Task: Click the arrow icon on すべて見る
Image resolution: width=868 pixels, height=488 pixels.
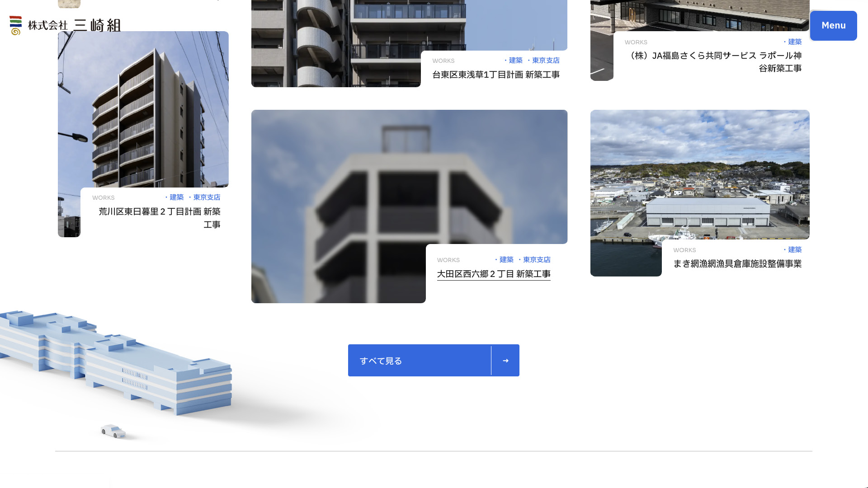Action: 505,361
